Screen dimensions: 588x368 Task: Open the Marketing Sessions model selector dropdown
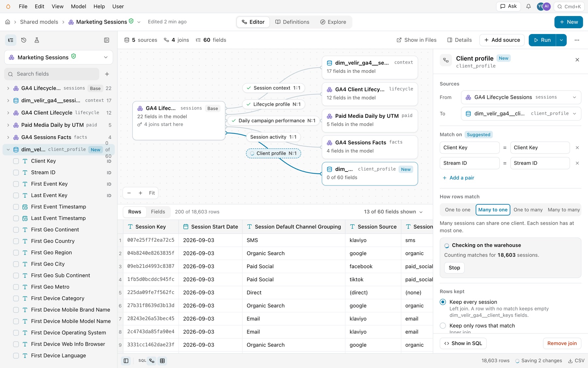click(x=58, y=58)
